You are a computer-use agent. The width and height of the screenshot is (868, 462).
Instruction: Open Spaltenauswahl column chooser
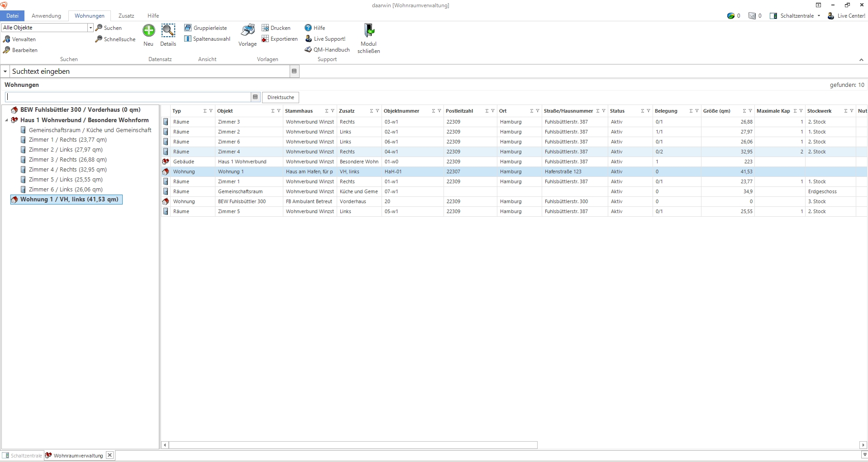click(x=207, y=39)
